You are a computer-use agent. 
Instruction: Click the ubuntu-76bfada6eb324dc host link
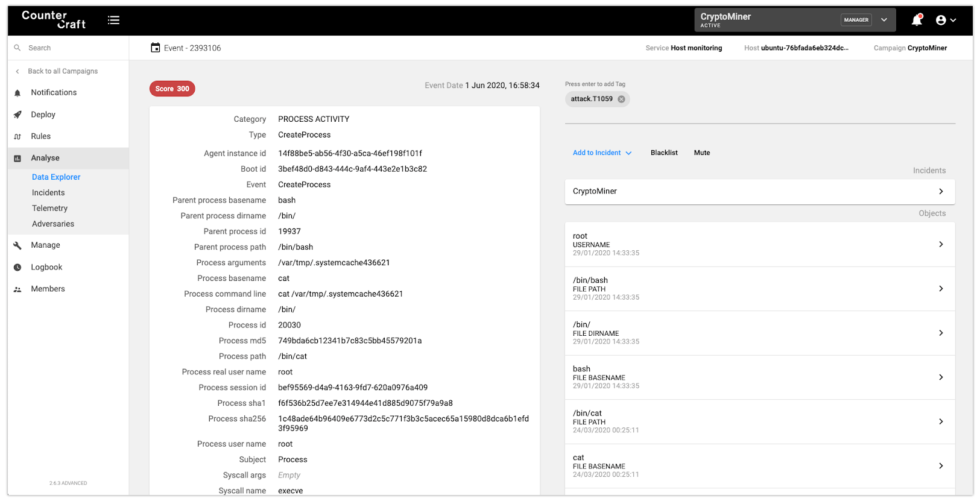[x=805, y=48]
